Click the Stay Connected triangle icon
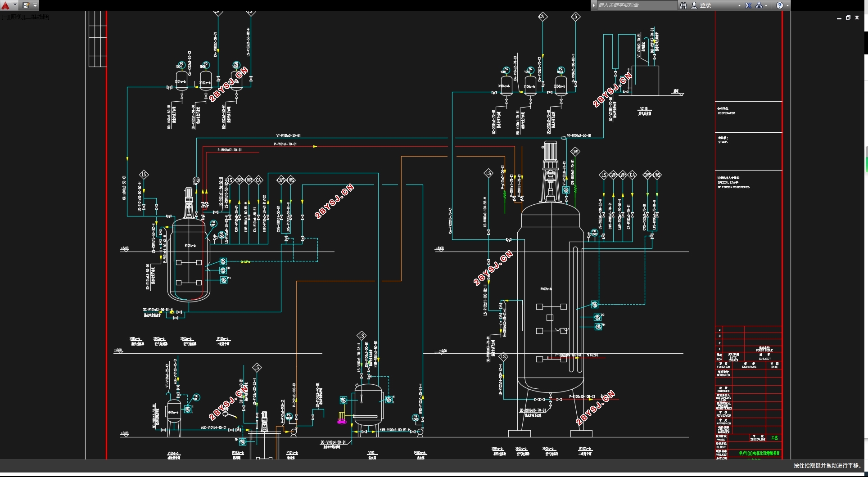Viewport: 868px width, 477px height. (x=759, y=5)
